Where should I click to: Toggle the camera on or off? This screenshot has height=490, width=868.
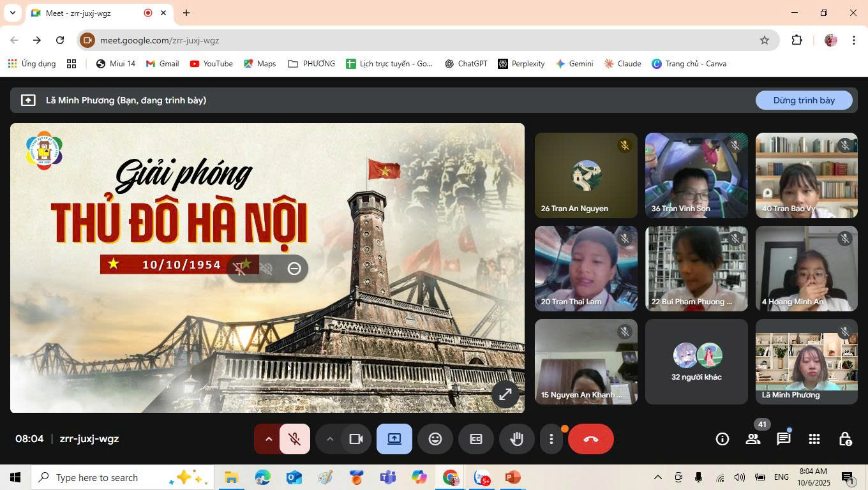[x=355, y=439]
